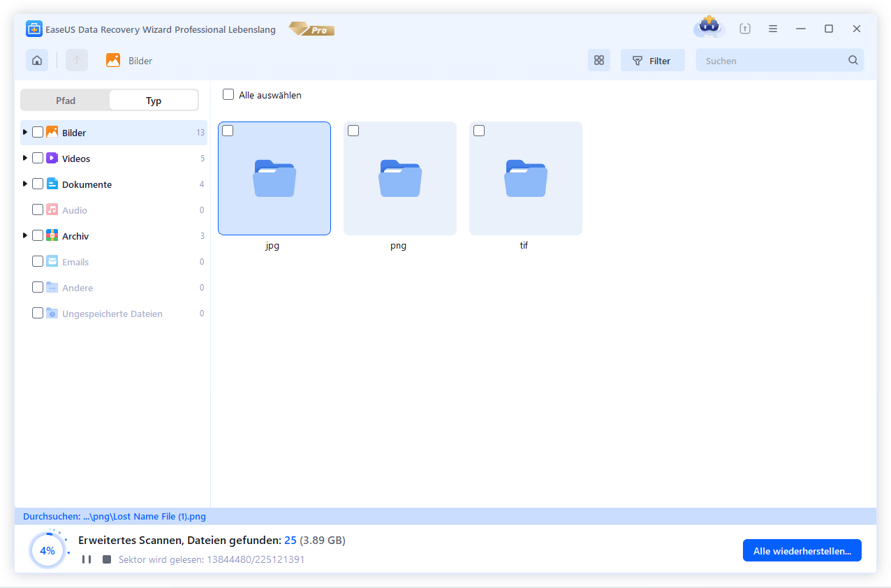This screenshot has height=588, width=891.
Task: Click the upload/update icon in title bar
Action: coord(745,29)
